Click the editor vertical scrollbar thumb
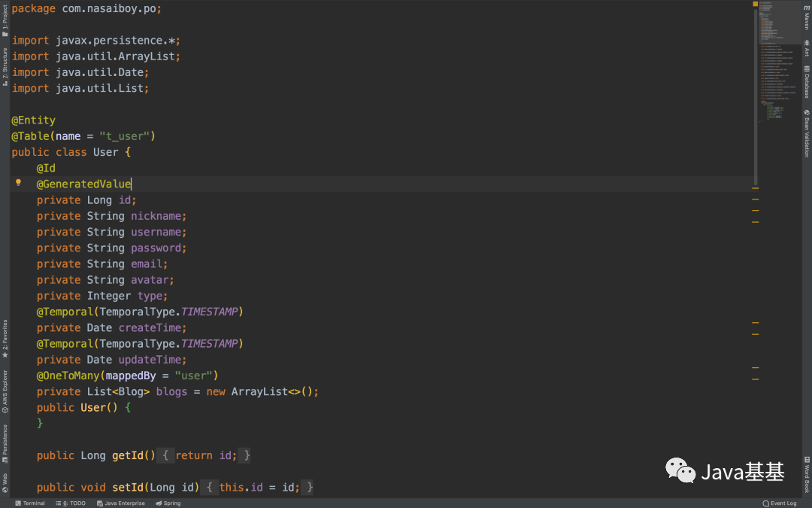This screenshot has width=812, height=508. [x=756, y=96]
